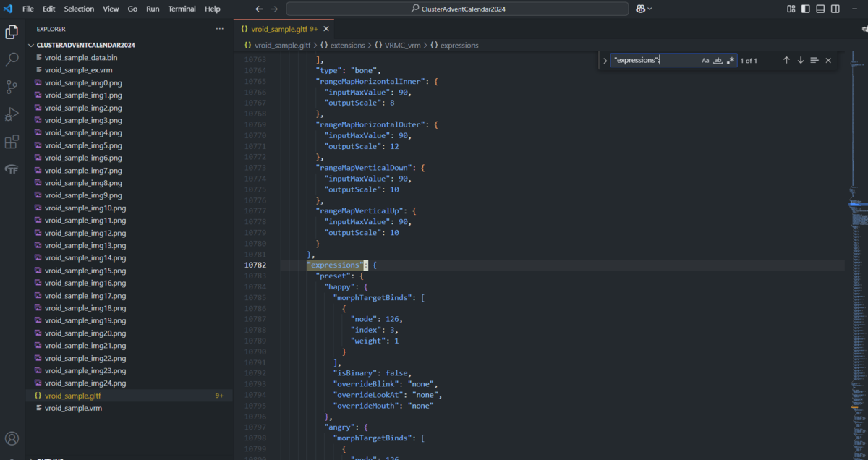Open the Run menu

[153, 9]
